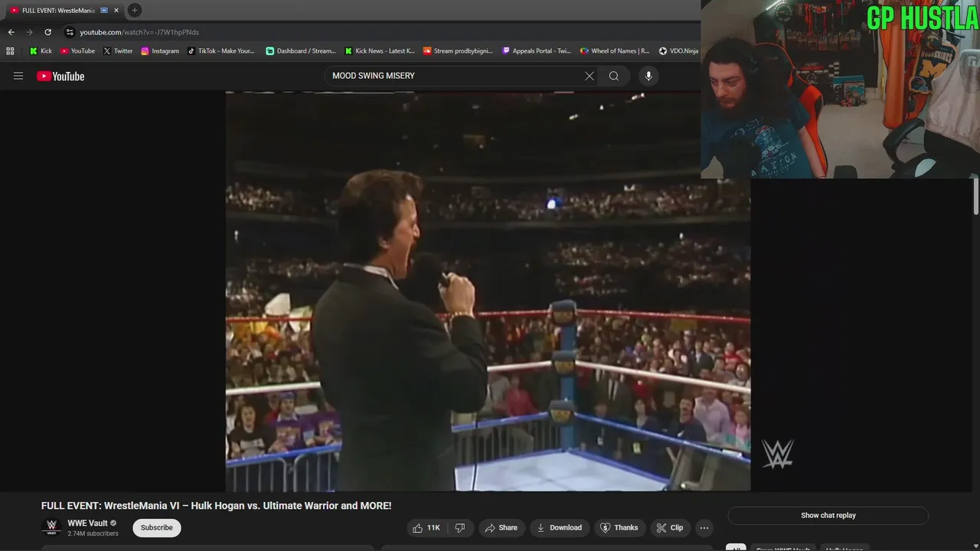
Task: Start voice search with microphone icon
Action: click(648, 76)
